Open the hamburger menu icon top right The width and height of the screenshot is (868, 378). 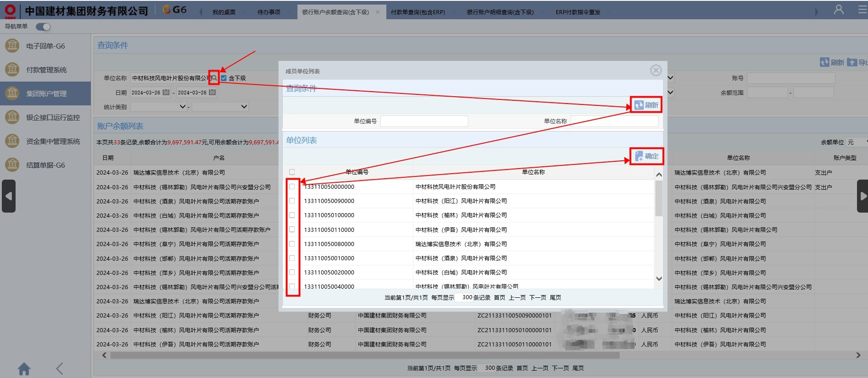coord(863,10)
